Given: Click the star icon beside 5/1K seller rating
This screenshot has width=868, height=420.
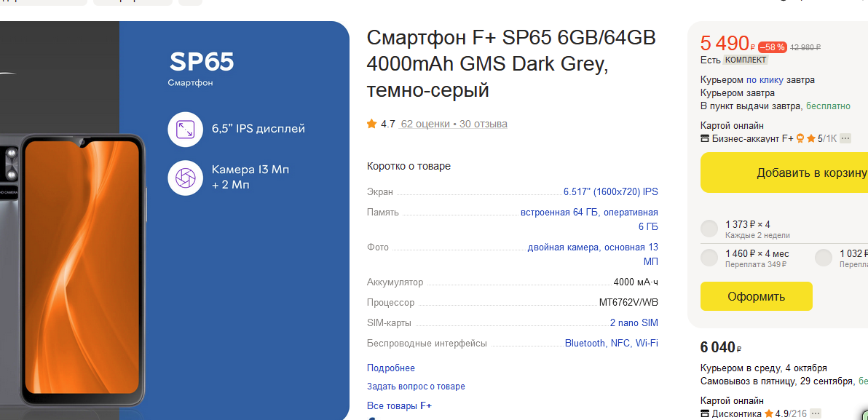Looking at the screenshot, I should pyautogui.click(x=811, y=138).
